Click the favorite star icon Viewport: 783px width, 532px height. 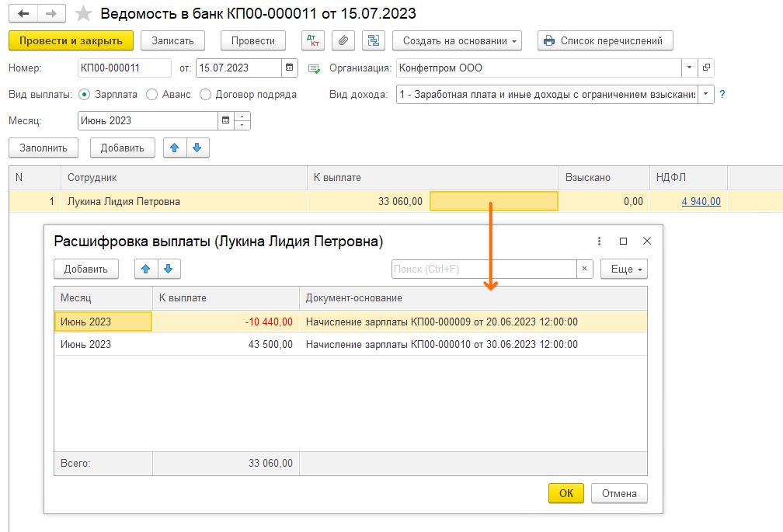84,14
